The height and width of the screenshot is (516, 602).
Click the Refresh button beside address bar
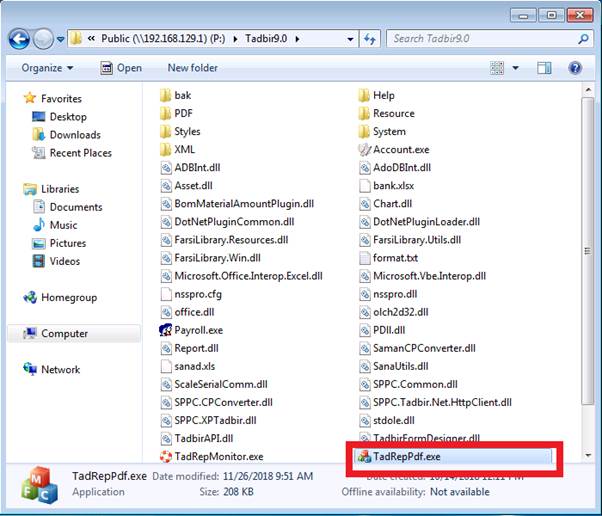(370, 39)
